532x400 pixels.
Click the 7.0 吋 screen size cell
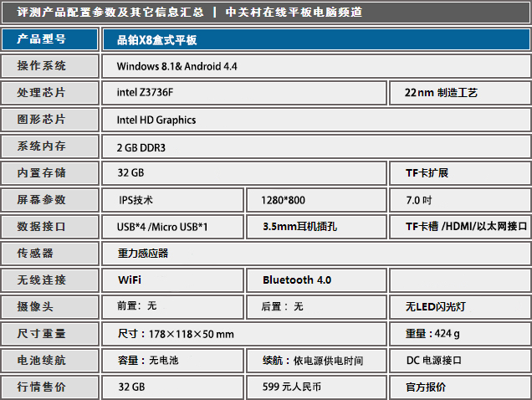click(x=460, y=200)
